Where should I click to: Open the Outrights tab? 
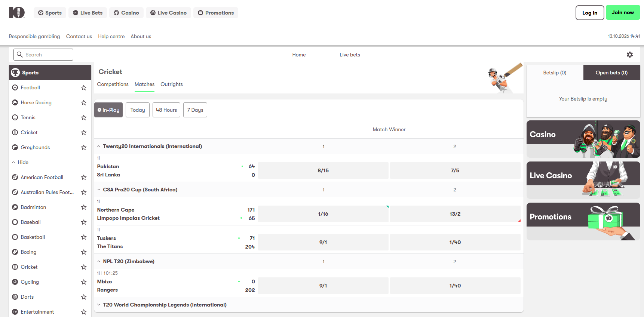tap(172, 84)
